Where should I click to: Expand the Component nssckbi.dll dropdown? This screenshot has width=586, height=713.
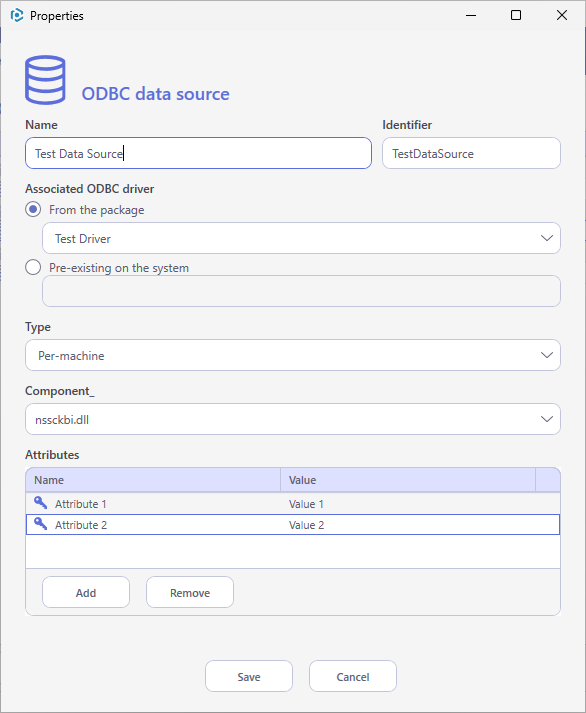tap(293, 419)
